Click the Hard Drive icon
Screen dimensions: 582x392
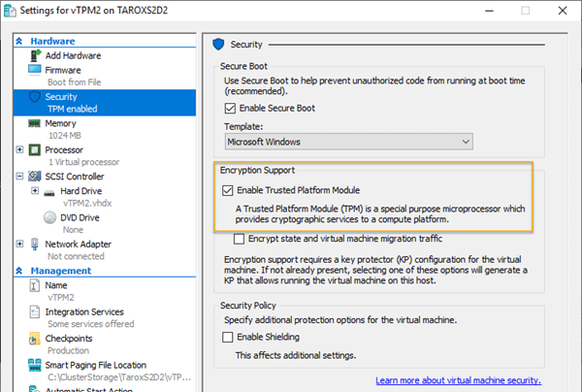(x=49, y=193)
